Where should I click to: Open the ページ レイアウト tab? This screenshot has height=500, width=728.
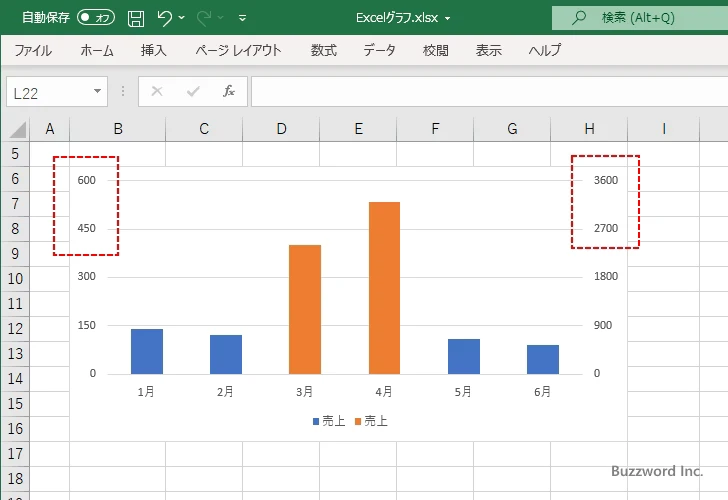coord(238,50)
